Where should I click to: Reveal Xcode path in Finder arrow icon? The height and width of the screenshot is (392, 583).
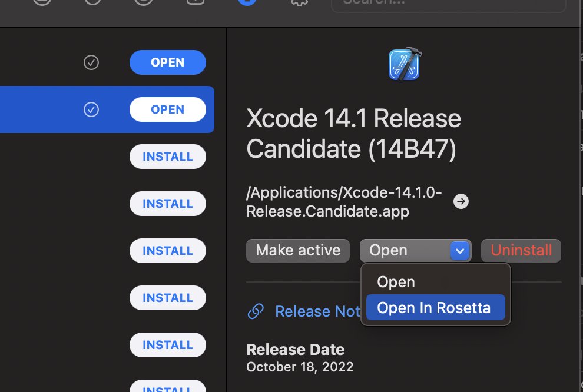click(x=461, y=201)
